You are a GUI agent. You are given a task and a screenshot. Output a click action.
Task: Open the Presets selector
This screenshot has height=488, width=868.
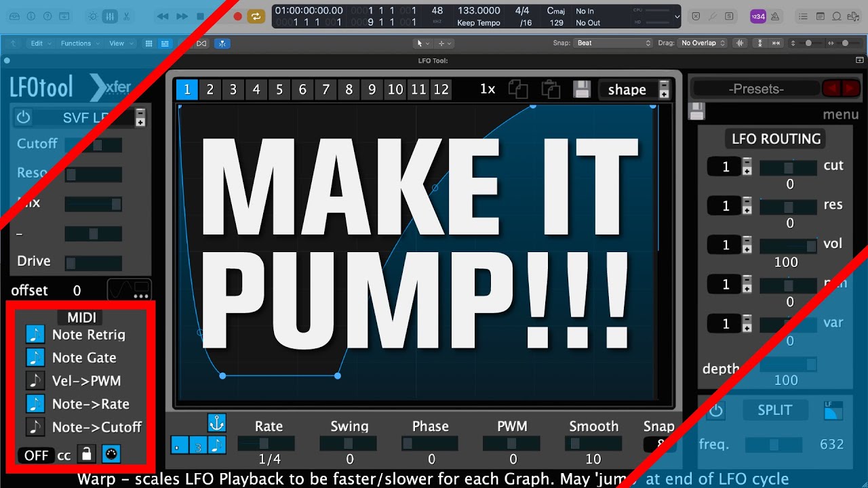[x=756, y=89]
